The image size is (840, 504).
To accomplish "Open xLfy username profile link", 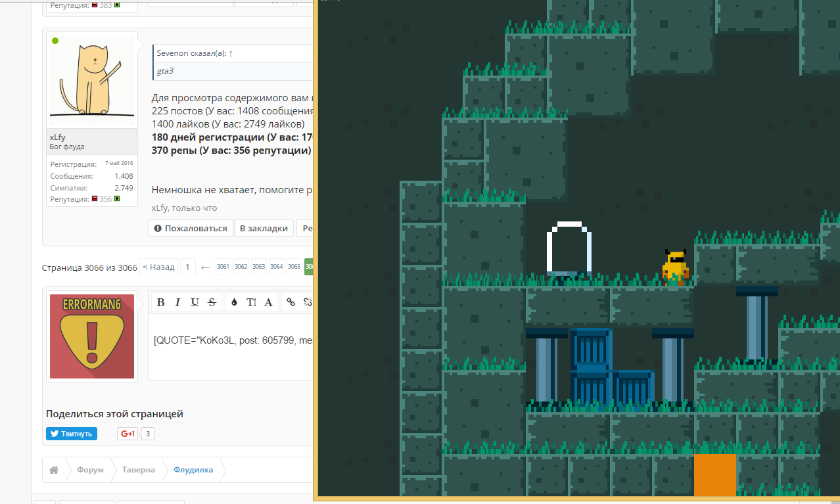I will (57, 137).
